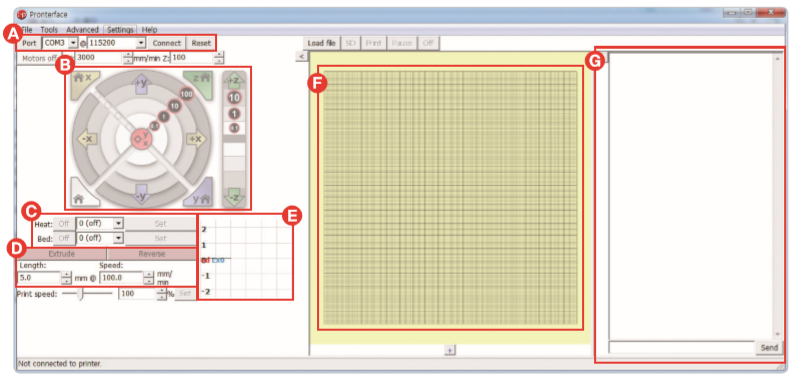Click Connect to link the printer

167,43
